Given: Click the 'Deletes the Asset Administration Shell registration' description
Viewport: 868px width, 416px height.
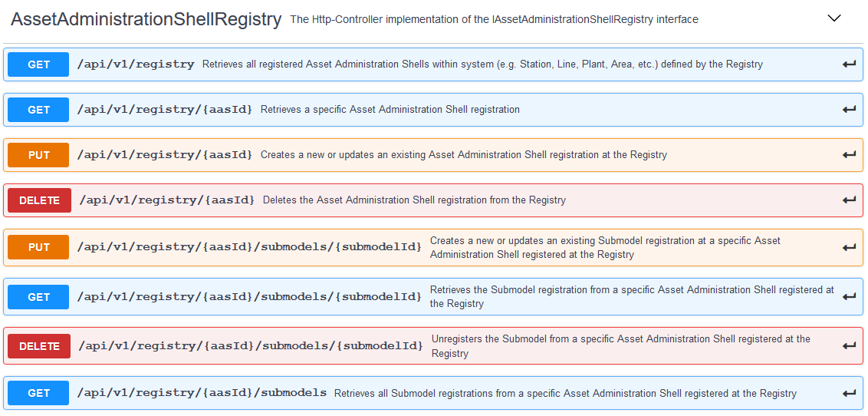Looking at the screenshot, I should tap(414, 200).
